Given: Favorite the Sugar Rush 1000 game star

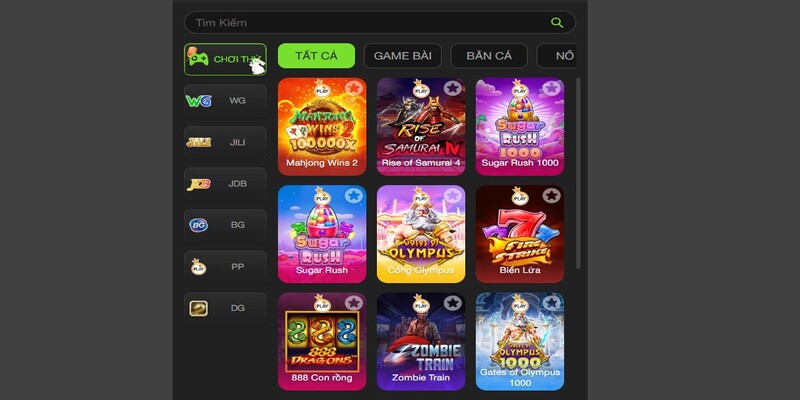Looking at the screenshot, I should [551, 88].
